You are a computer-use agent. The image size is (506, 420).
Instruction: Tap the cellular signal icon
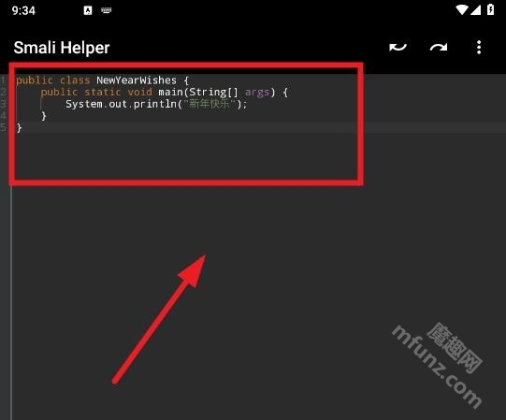pyautogui.click(x=475, y=10)
